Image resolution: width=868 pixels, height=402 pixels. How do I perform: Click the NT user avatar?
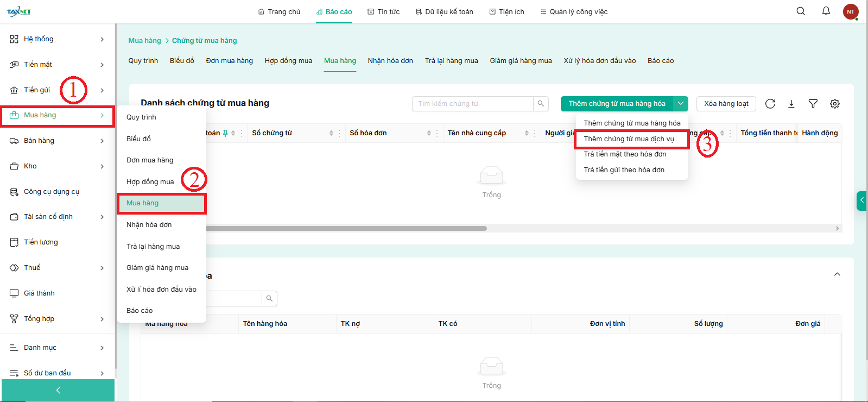[x=850, y=11]
